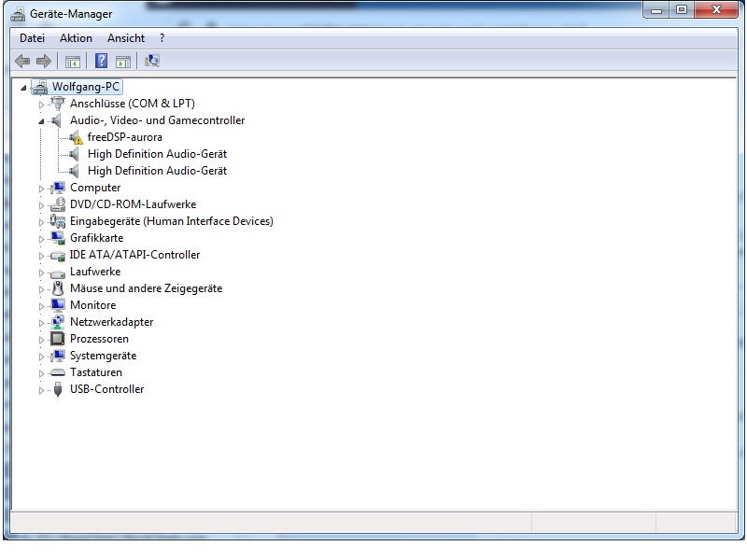Open the Help toolbar icon
747x560 pixels.
(102, 61)
